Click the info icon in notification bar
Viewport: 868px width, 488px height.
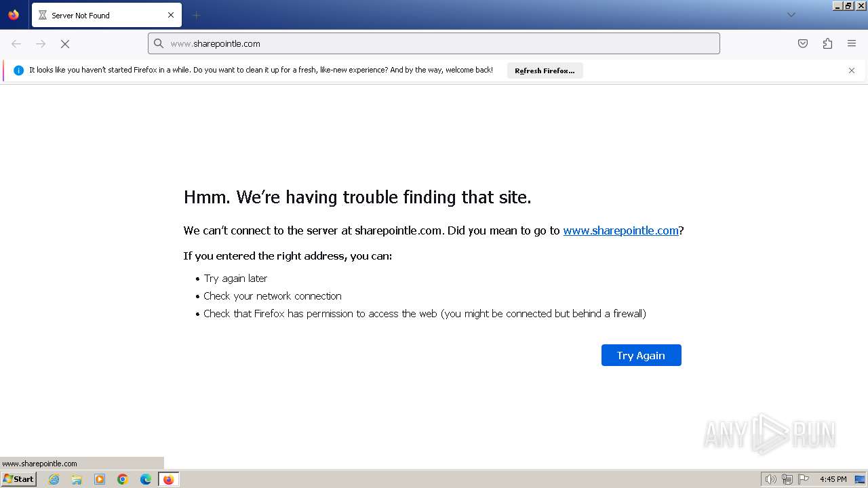pyautogui.click(x=18, y=70)
